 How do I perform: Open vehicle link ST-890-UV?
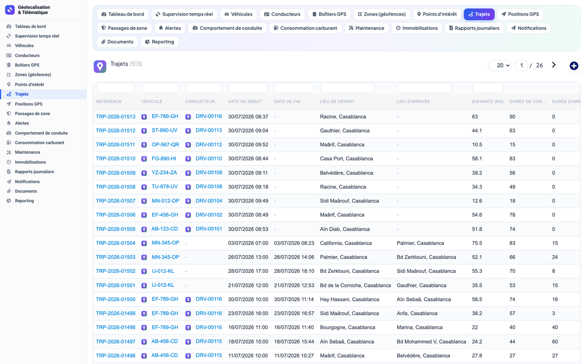point(165,131)
